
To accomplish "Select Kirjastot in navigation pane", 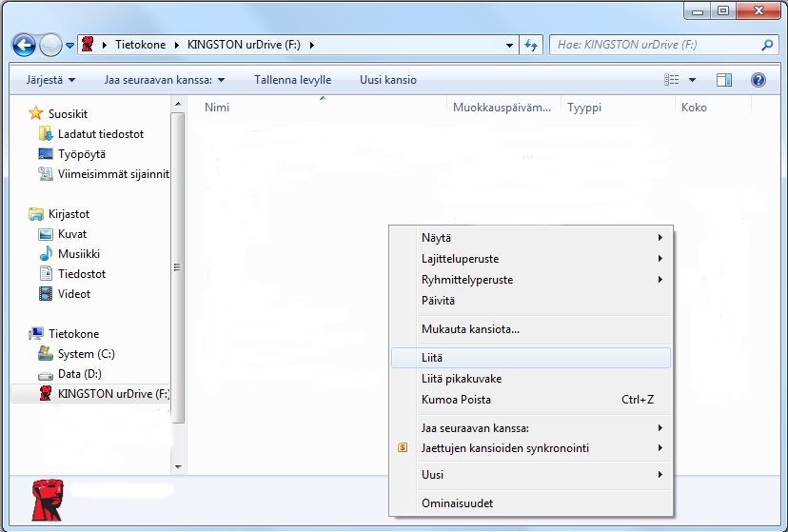I will tap(69, 214).
